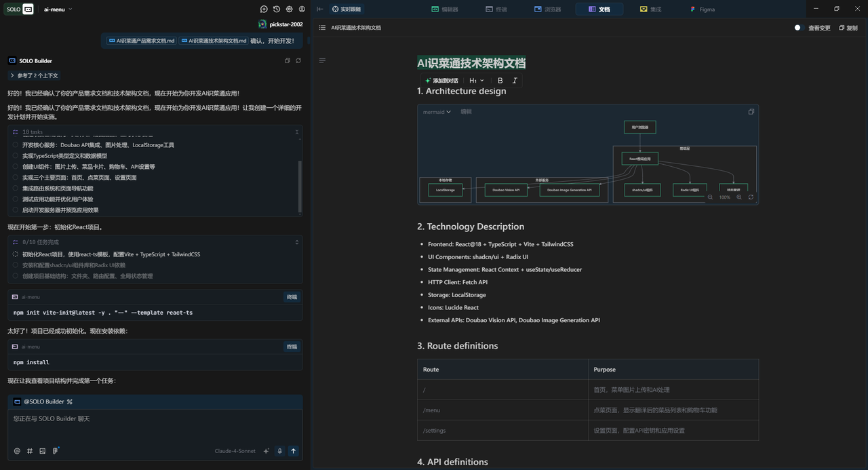Image resolution: width=868 pixels, height=470 pixels.
Task: Start a new chat conversation
Action: coord(264,9)
